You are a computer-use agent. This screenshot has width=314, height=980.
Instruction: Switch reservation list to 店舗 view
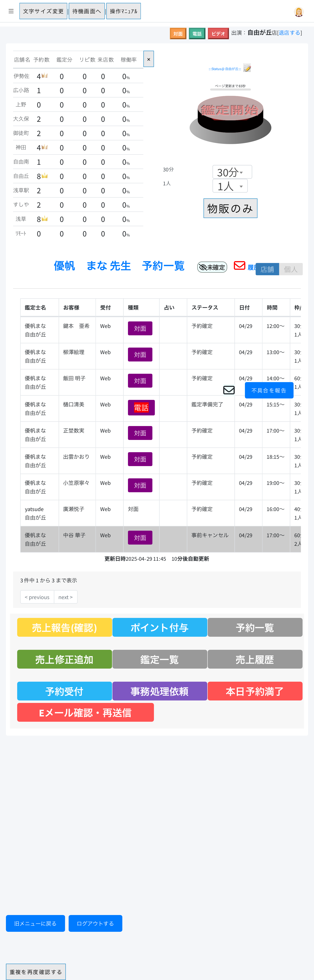coord(267,269)
